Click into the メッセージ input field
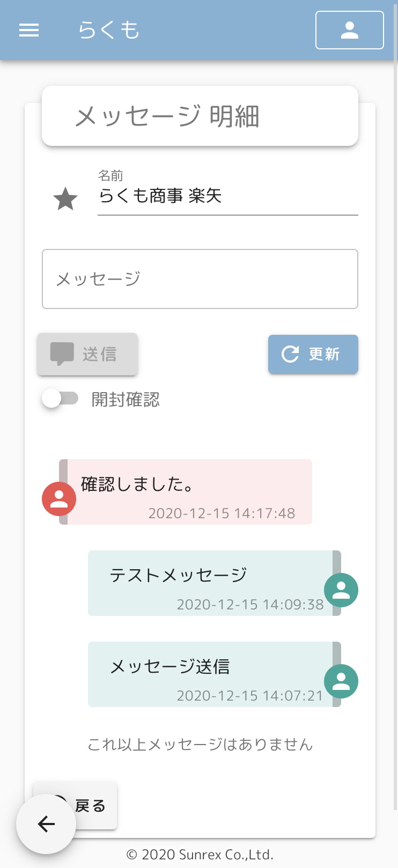 [200, 279]
